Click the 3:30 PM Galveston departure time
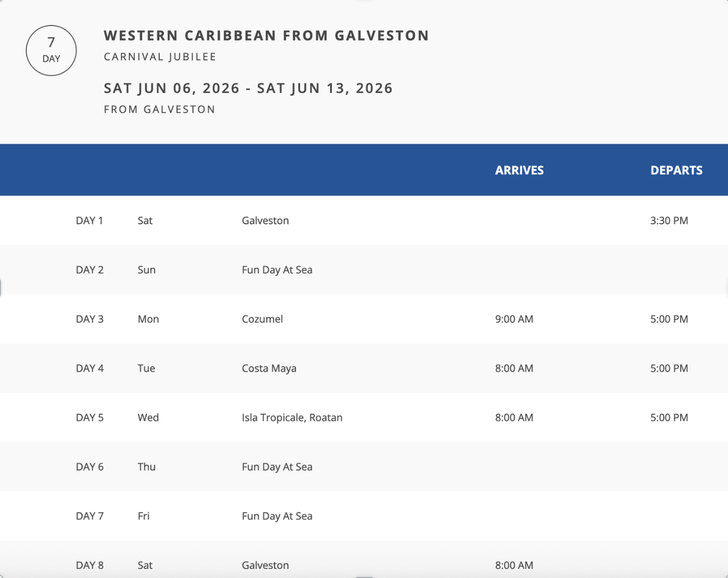This screenshot has width=728, height=578. [x=669, y=220]
